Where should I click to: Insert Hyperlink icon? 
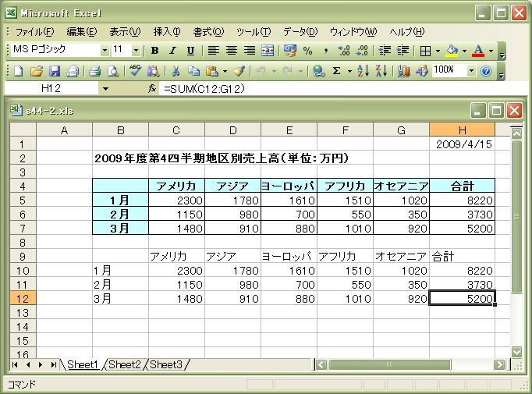pos(318,71)
